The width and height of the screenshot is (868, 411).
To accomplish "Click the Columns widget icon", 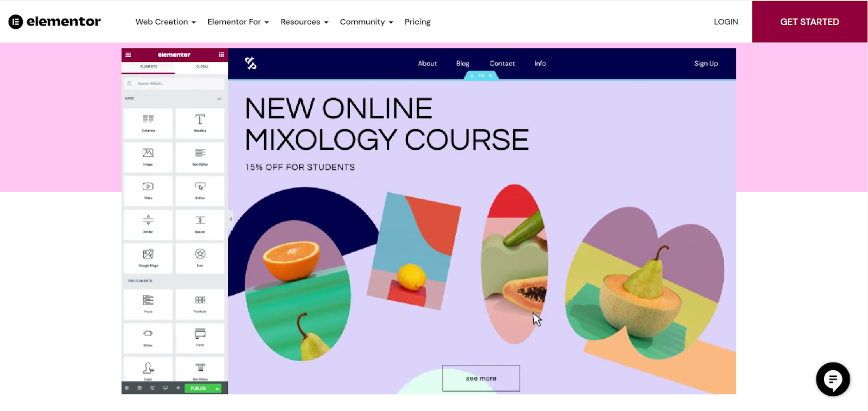I will tap(148, 119).
